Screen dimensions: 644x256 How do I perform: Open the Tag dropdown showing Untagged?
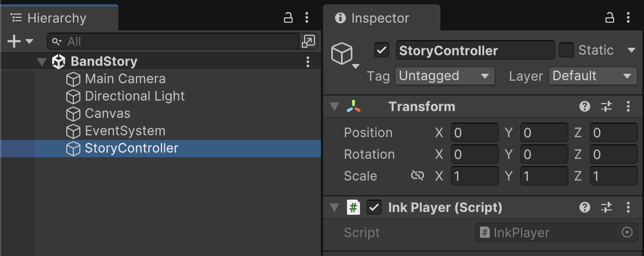pos(444,76)
